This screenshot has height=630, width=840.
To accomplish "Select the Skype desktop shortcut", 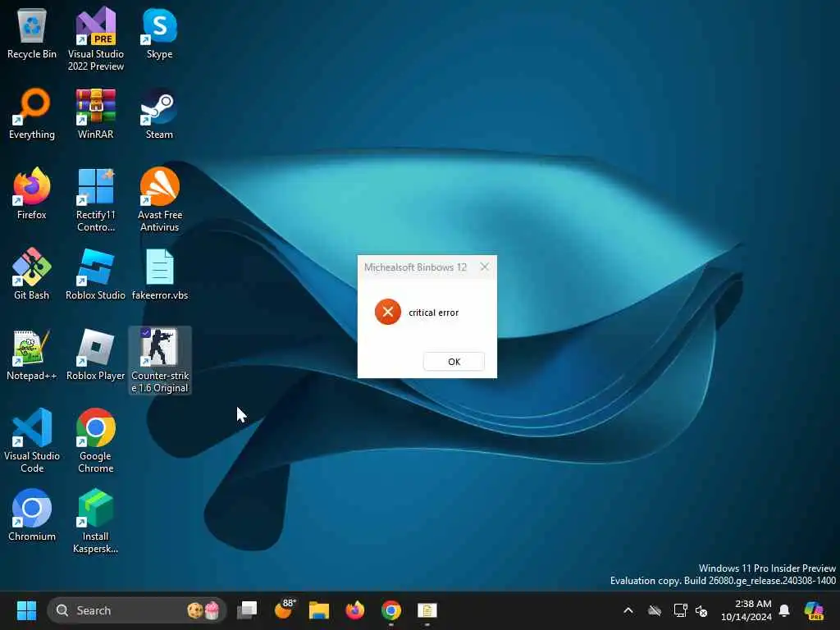I will (159, 33).
